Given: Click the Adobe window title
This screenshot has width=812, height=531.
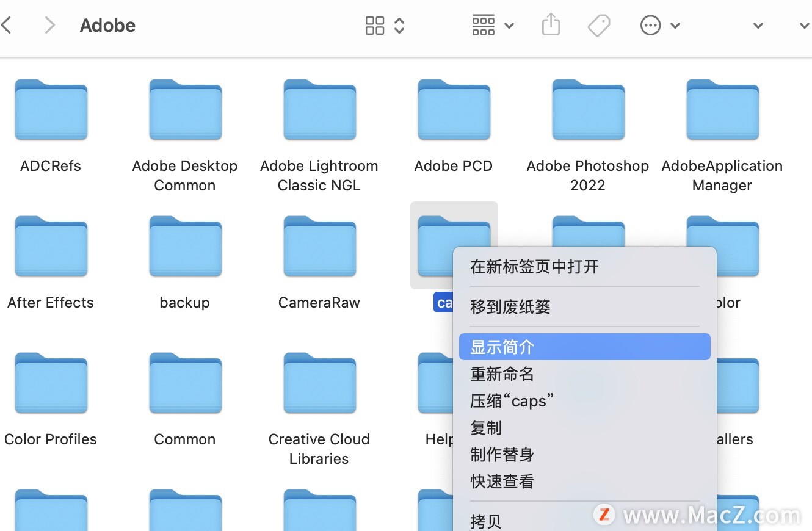Looking at the screenshot, I should click(108, 26).
